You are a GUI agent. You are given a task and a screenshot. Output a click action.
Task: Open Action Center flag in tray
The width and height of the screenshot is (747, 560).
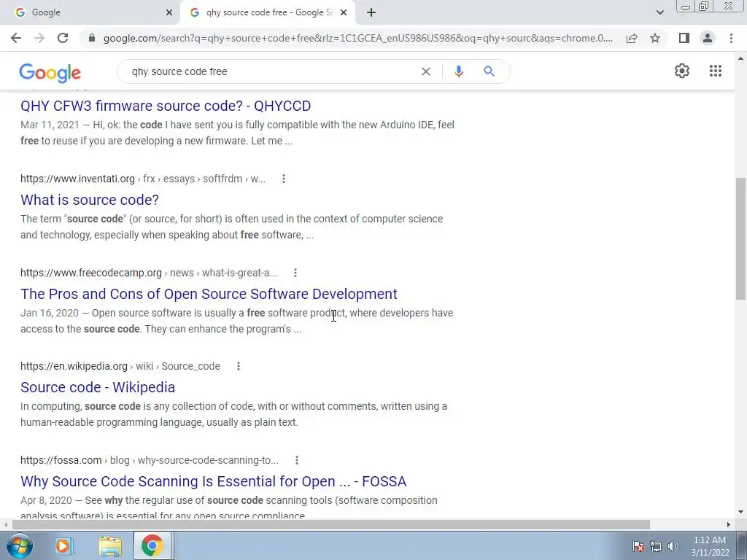pyautogui.click(x=638, y=546)
